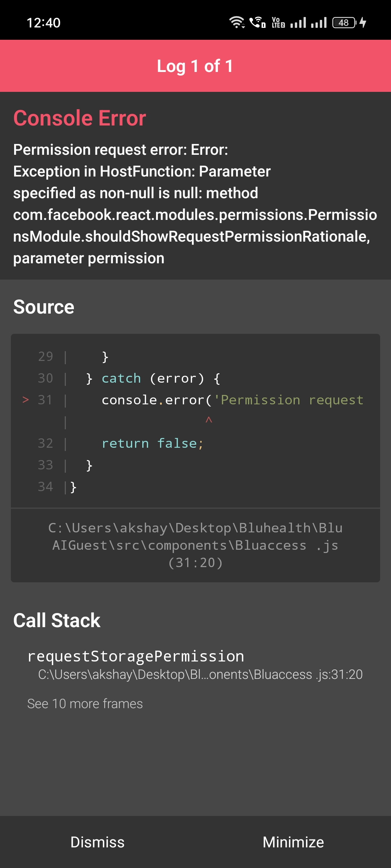
Task: Tap the clock showing 12:40
Action: pyautogui.click(x=43, y=23)
